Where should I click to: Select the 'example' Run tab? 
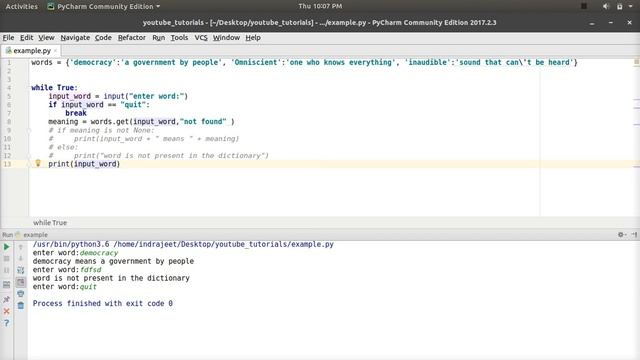click(32, 235)
